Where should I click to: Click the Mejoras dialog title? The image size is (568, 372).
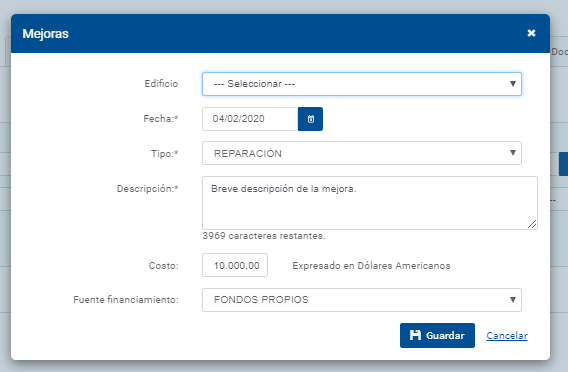point(45,34)
